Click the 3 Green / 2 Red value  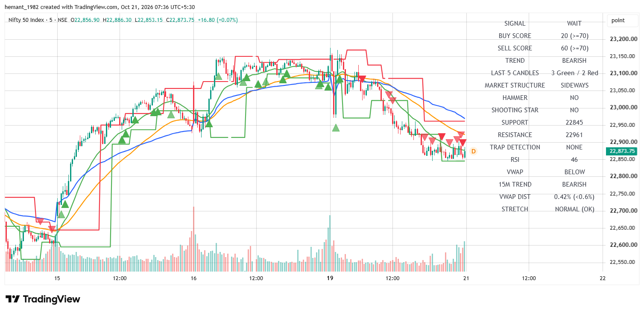(574, 73)
